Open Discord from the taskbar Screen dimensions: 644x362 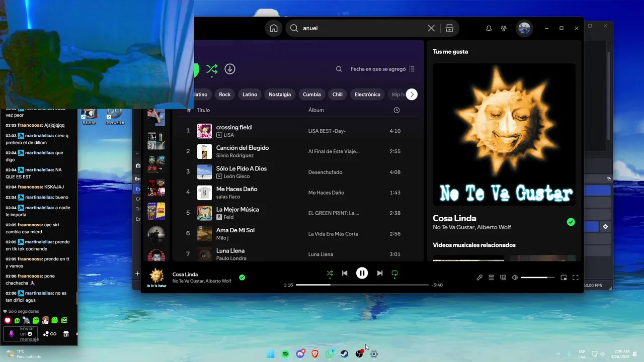pos(300,354)
